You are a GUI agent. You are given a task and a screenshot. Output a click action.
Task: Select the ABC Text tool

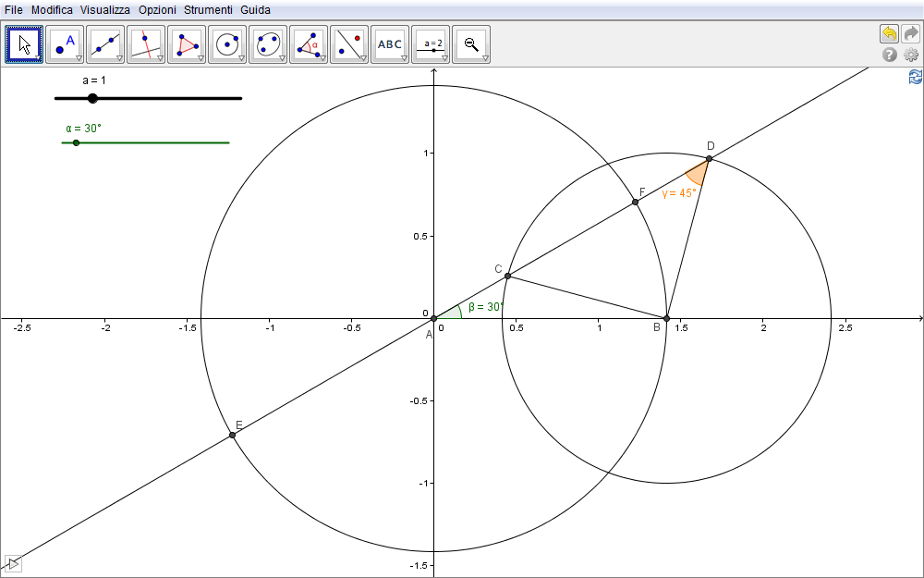(390, 43)
